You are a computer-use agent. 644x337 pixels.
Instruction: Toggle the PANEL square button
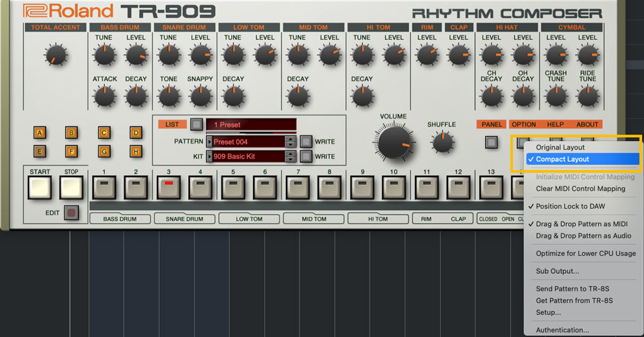[x=491, y=142]
